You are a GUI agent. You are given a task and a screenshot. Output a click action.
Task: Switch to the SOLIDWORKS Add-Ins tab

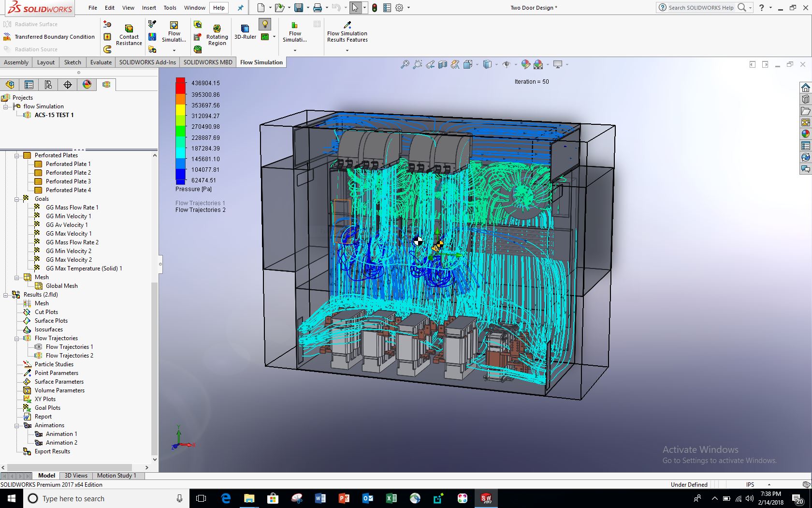click(147, 62)
